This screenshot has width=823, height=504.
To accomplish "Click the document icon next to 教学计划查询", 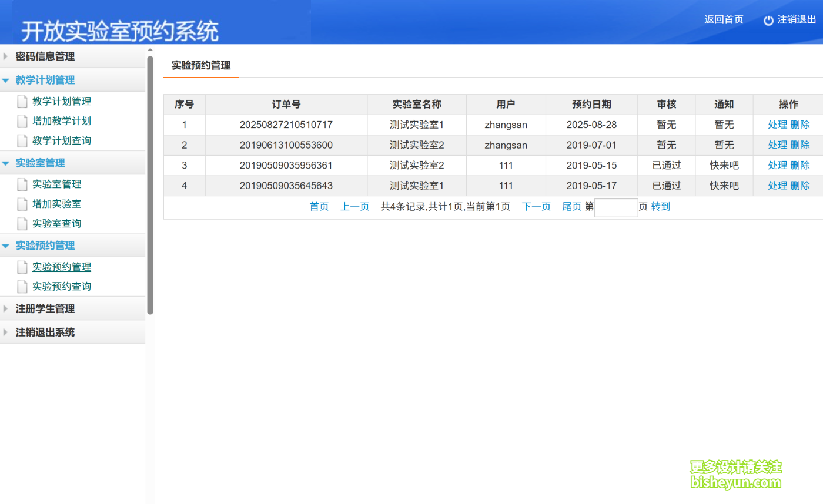I will pyautogui.click(x=22, y=141).
